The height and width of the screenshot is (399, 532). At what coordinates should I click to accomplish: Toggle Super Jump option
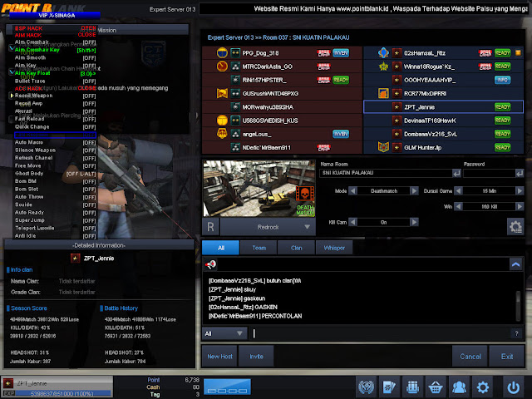click(56, 220)
